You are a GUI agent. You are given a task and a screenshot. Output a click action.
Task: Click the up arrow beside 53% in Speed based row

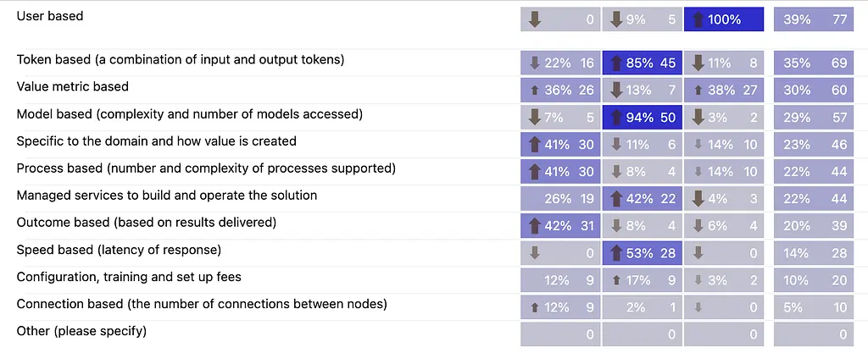click(x=616, y=253)
